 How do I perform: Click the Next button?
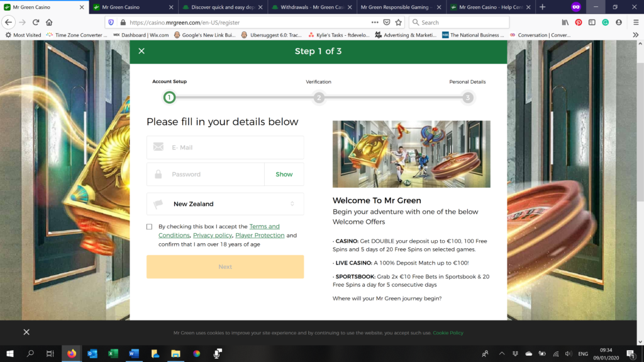225,266
